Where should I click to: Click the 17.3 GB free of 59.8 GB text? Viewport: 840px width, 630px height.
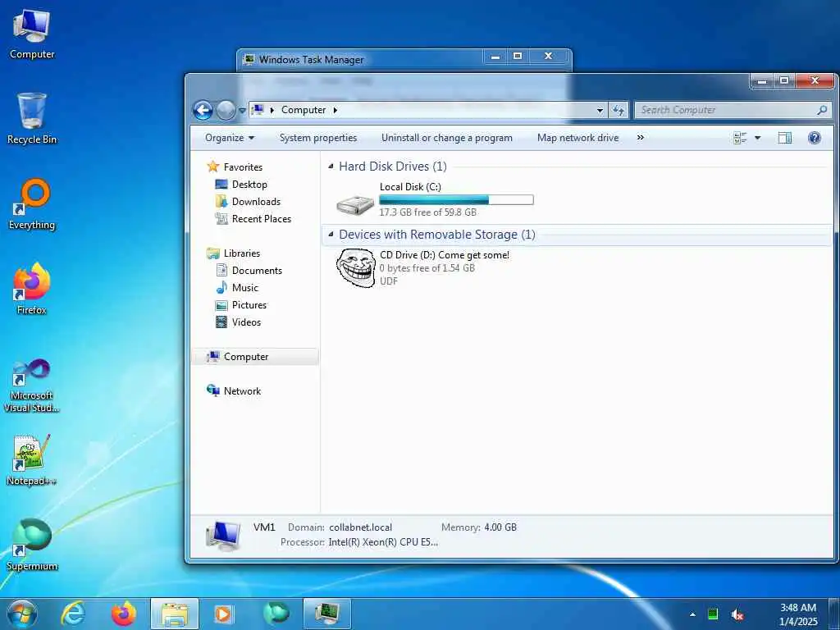[427, 212]
